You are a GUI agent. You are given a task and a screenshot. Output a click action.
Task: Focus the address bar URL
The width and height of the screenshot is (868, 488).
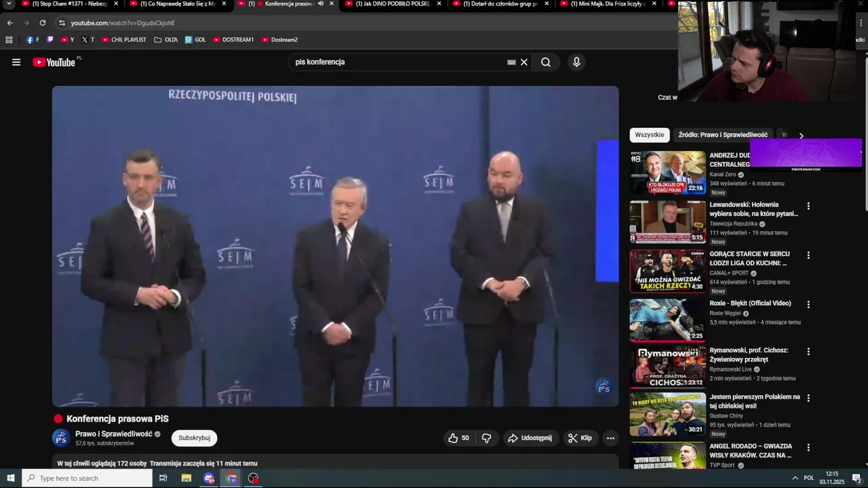click(123, 22)
